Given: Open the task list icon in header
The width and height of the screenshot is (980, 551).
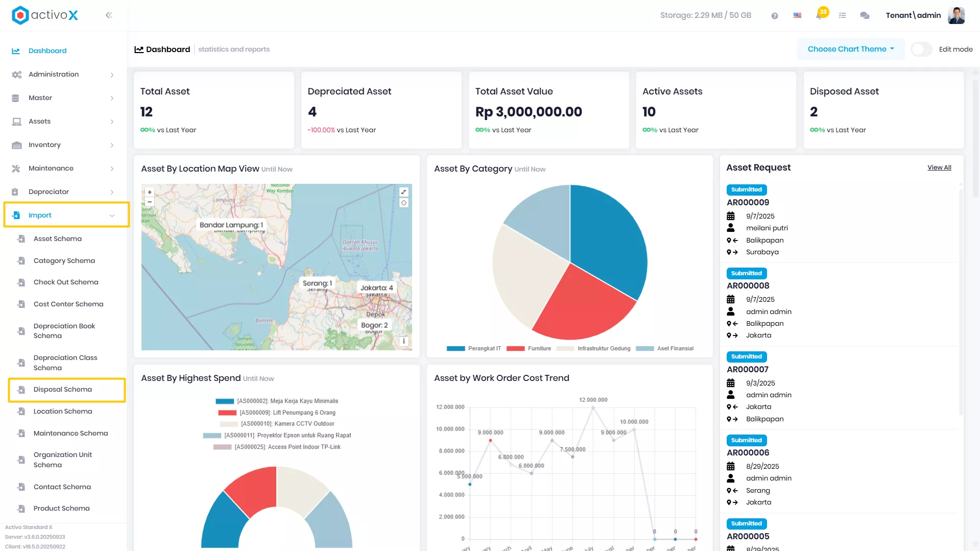Looking at the screenshot, I should coord(842,16).
